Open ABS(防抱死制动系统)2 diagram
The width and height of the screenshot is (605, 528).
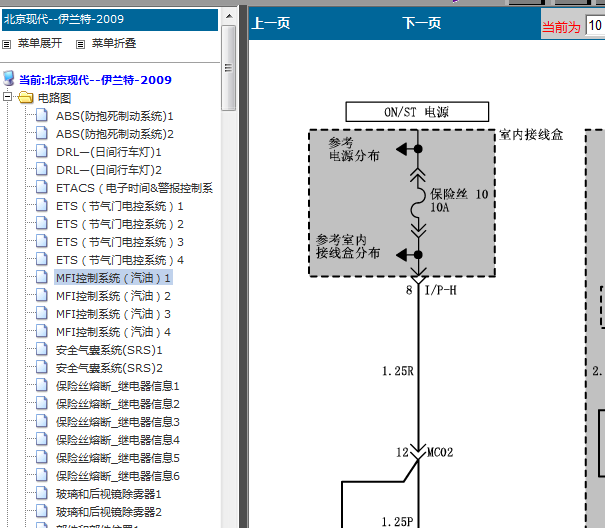(115, 134)
